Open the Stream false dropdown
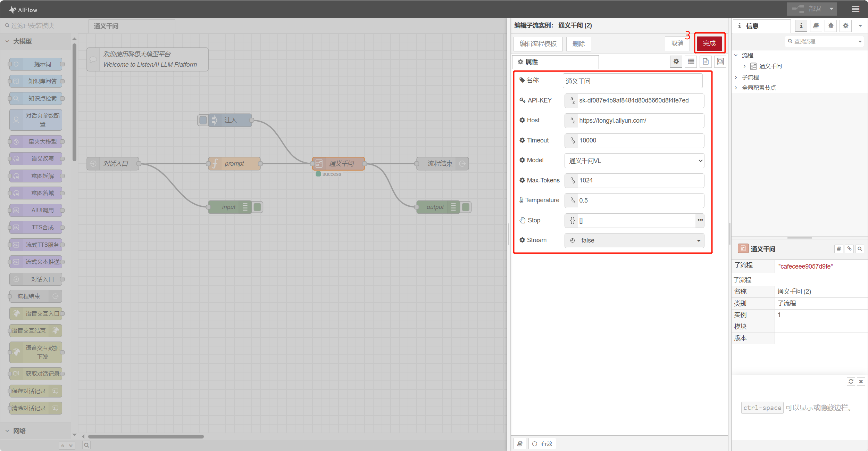The height and width of the screenshot is (451, 868). pos(634,240)
